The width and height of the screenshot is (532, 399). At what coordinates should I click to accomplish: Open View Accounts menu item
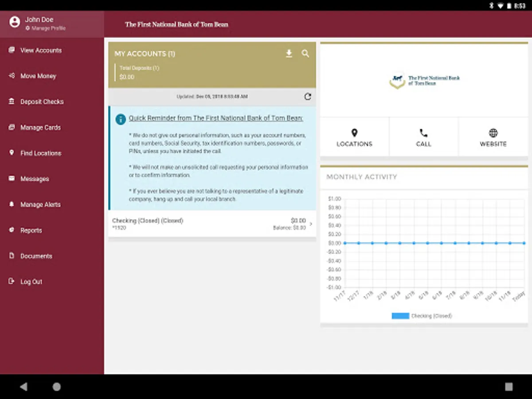tap(41, 51)
